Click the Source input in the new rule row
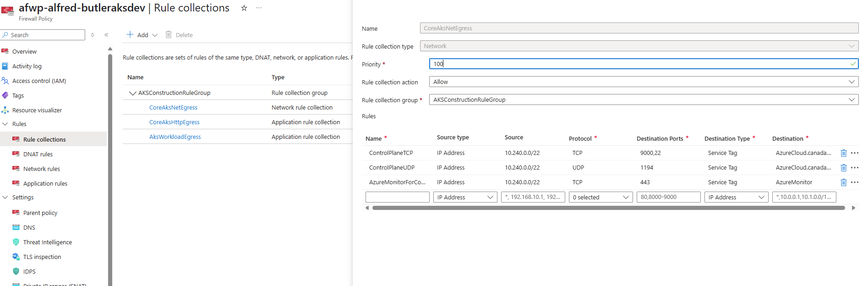 point(533,197)
